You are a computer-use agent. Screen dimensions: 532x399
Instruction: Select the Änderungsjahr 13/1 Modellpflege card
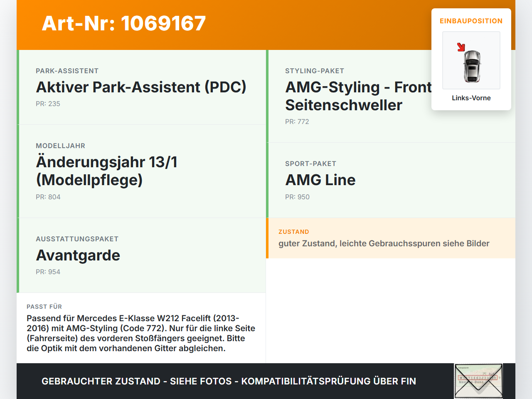(x=141, y=171)
